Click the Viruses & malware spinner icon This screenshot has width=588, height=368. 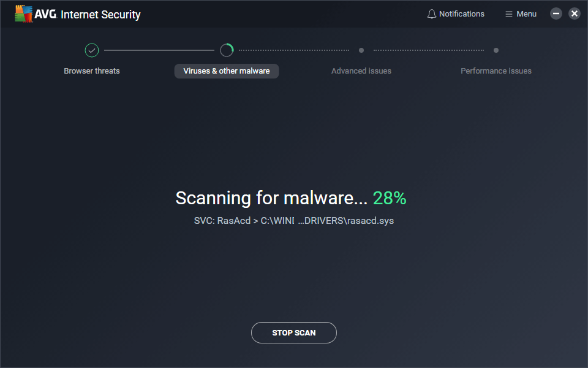coord(227,50)
